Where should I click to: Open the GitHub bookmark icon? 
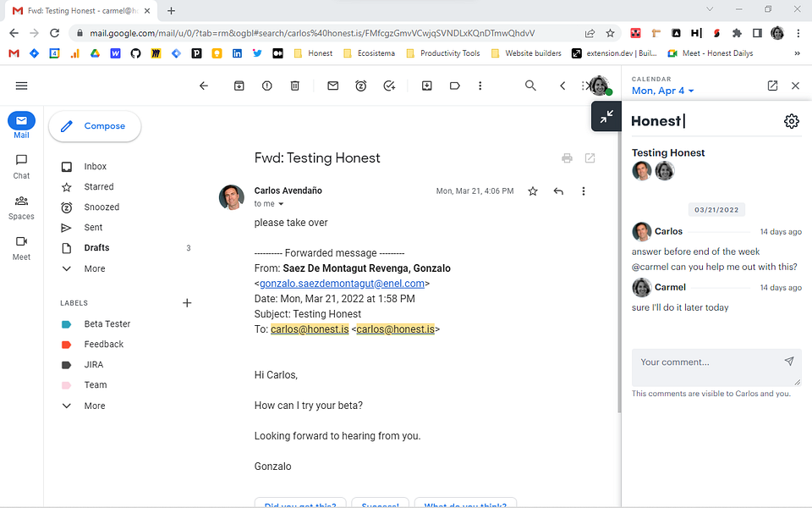pyautogui.click(x=135, y=53)
